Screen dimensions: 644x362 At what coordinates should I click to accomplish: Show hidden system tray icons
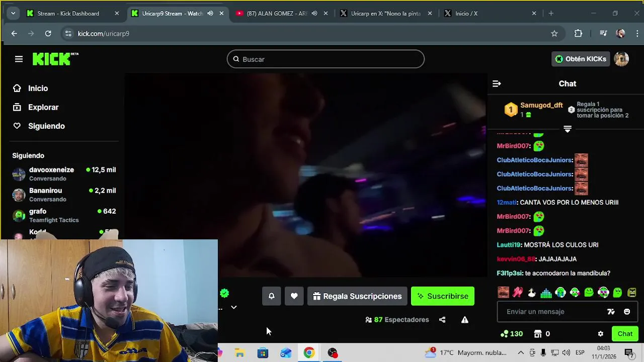click(521, 352)
